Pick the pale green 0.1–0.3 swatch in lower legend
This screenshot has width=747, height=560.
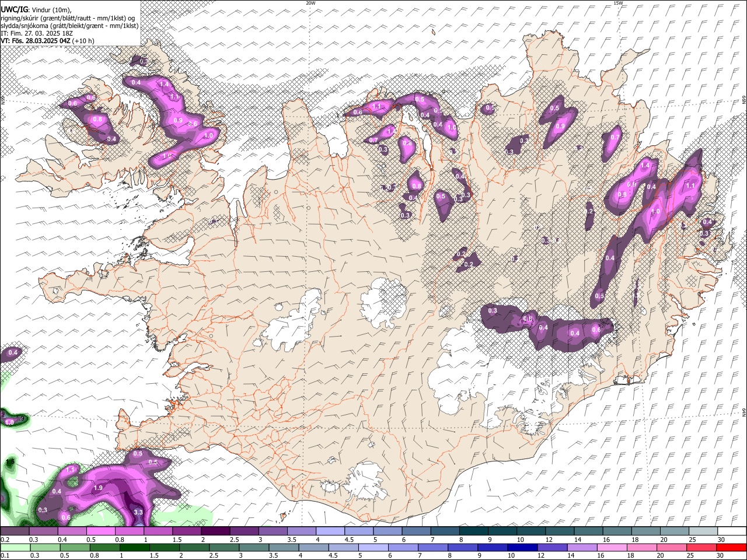(x=15, y=548)
